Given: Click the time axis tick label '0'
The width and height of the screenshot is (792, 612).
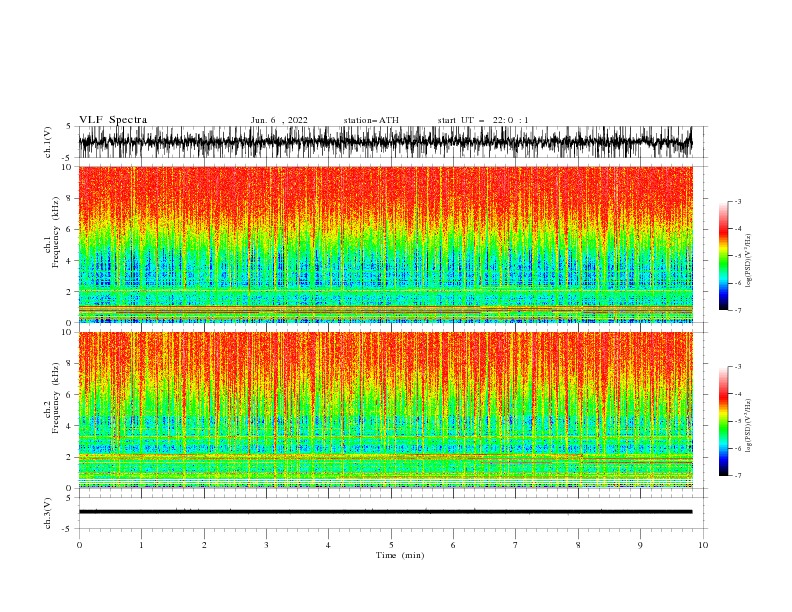Looking at the screenshot, I should pyautogui.click(x=79, y=545).
